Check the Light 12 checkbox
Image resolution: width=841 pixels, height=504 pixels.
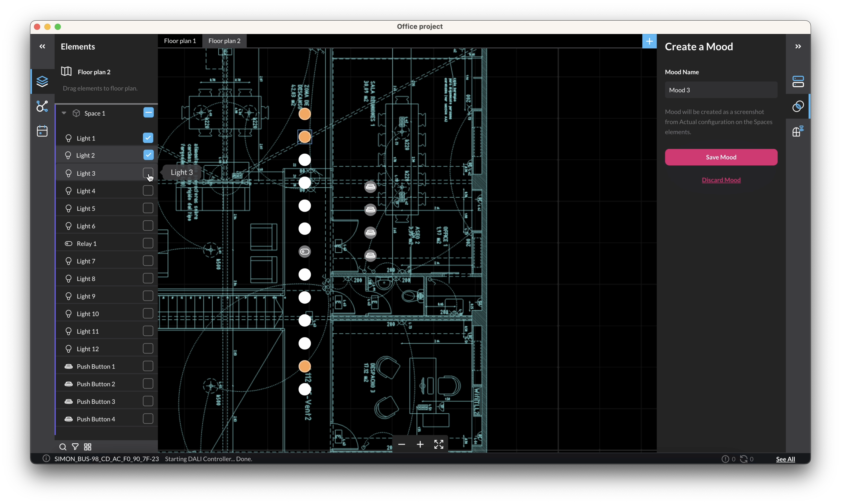point(148,348)
